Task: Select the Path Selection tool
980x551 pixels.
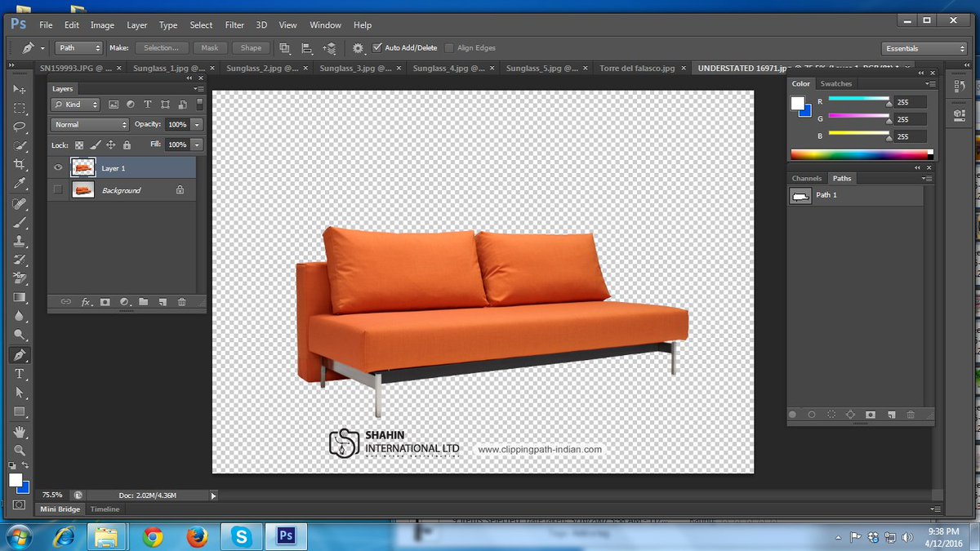Action: click(20, 393)
